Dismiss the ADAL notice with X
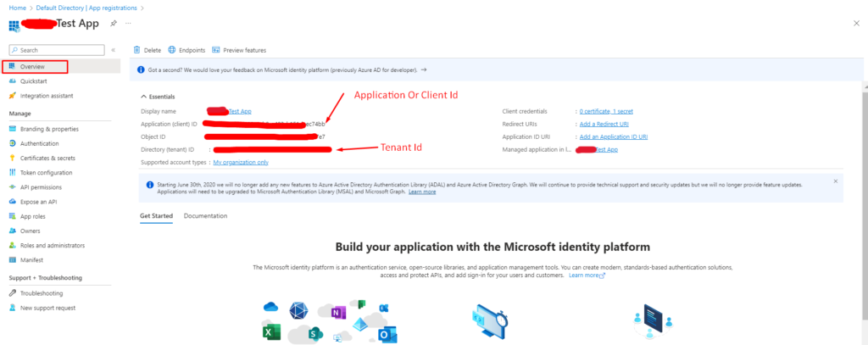Screen dimensions: 868x345 point(835,181)
